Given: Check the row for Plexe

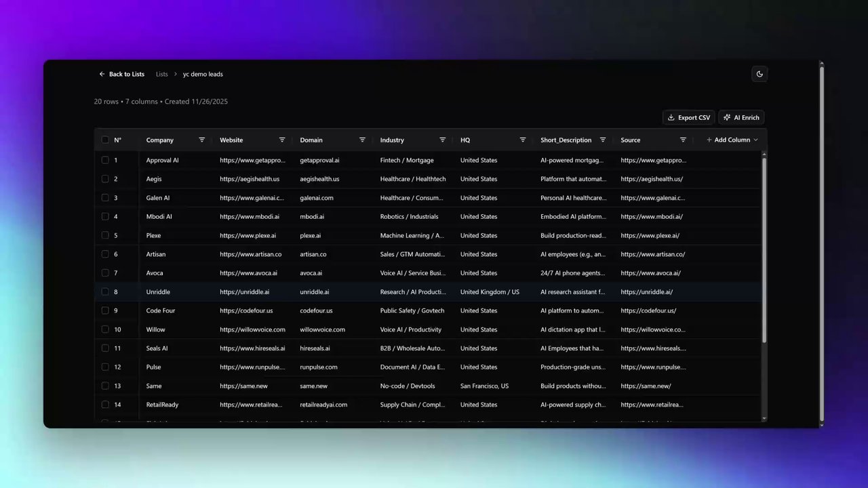Looking at the screenshot, I should pos(105,235).
